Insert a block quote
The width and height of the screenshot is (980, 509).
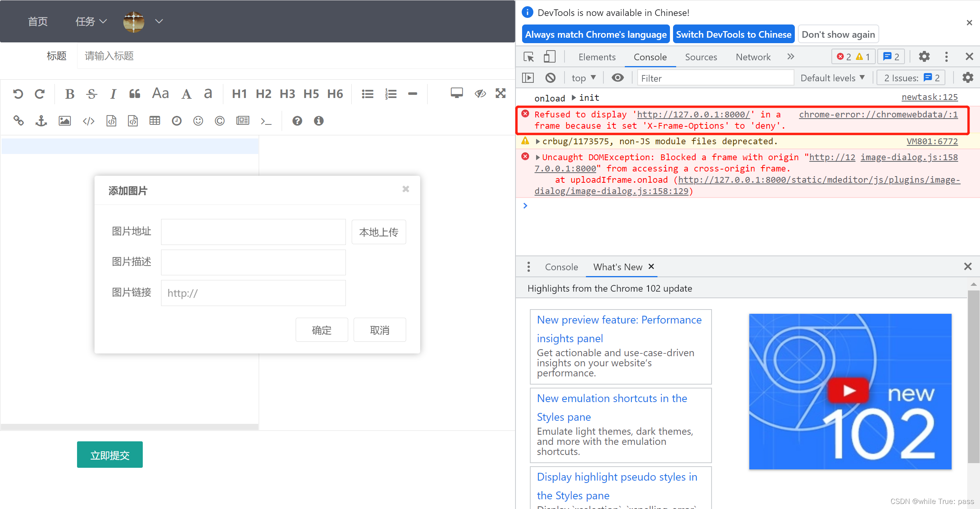(135, 94)
